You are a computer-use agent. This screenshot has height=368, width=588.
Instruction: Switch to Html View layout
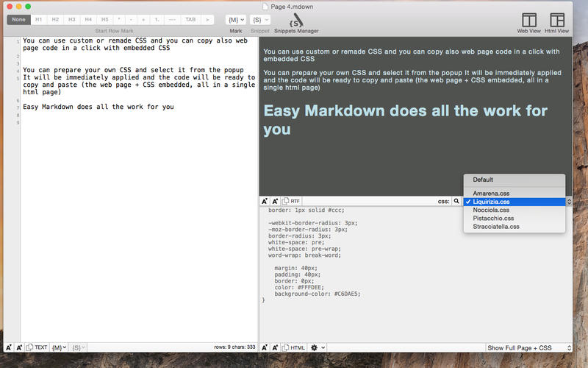pos(557,24)
